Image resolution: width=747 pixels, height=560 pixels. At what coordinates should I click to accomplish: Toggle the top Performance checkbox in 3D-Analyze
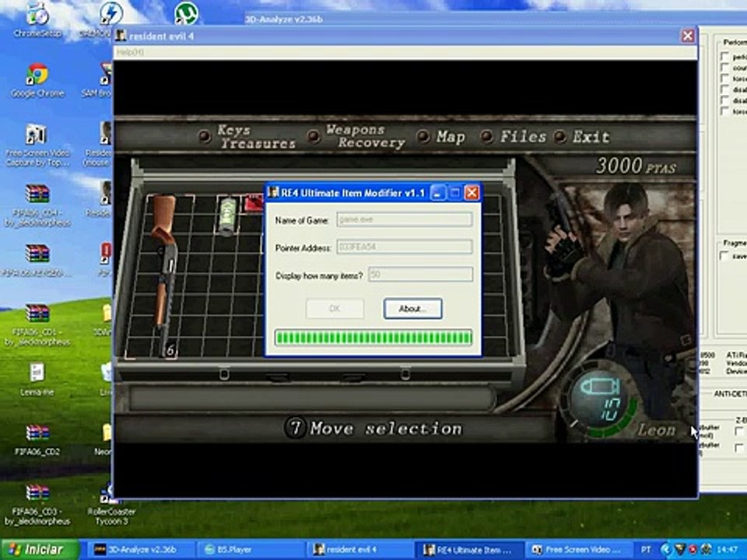point(725,57)
